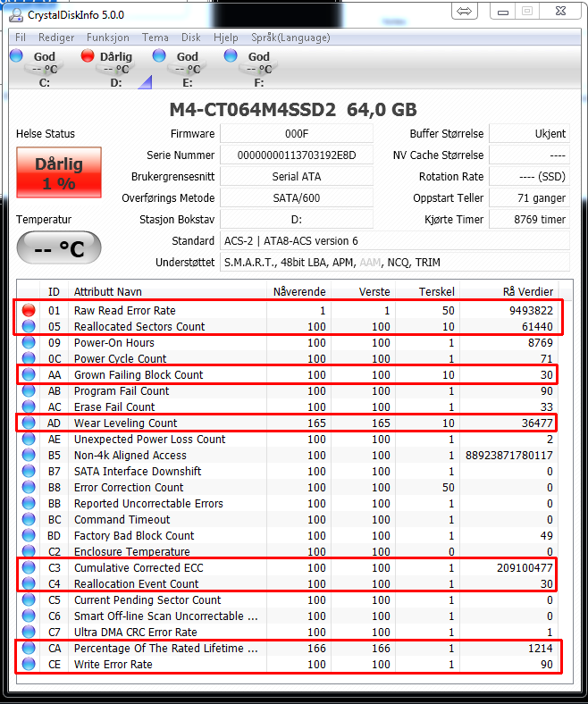Click the Nåverende column header
The width and height of the screenshot is (588, 704).
[x=299, y=292]
